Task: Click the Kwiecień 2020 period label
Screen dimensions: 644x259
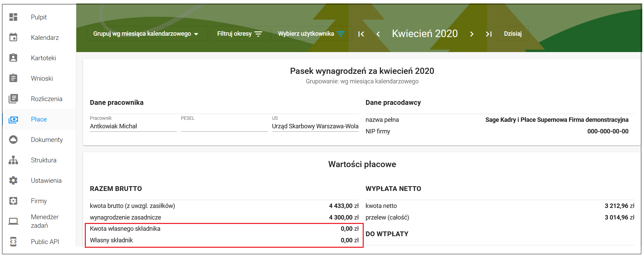Action: tap(425, 33)
